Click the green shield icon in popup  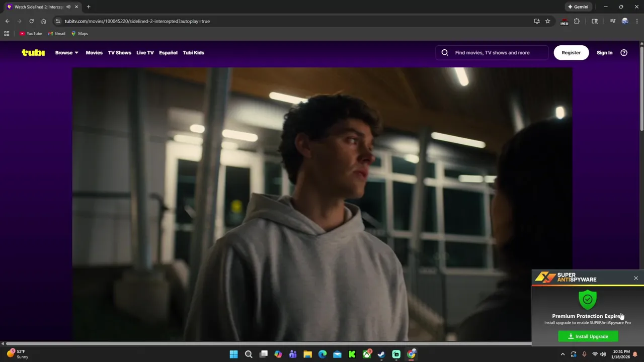click(x=588, y=299)
